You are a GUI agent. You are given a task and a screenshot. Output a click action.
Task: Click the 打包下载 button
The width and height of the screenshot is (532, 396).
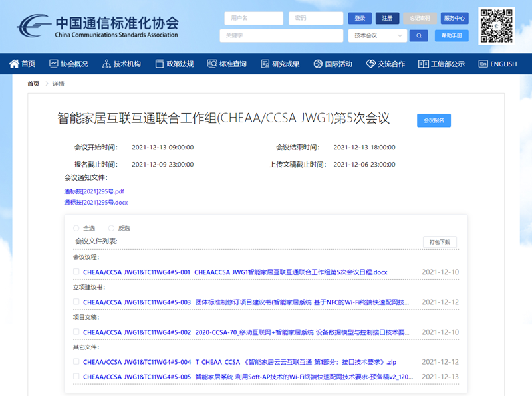click(440, 242)
